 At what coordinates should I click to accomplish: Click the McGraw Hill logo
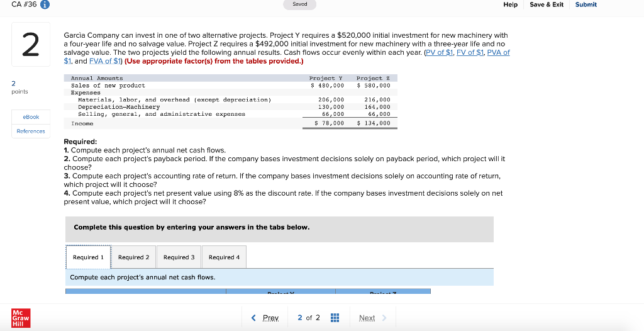coord(21,318)
